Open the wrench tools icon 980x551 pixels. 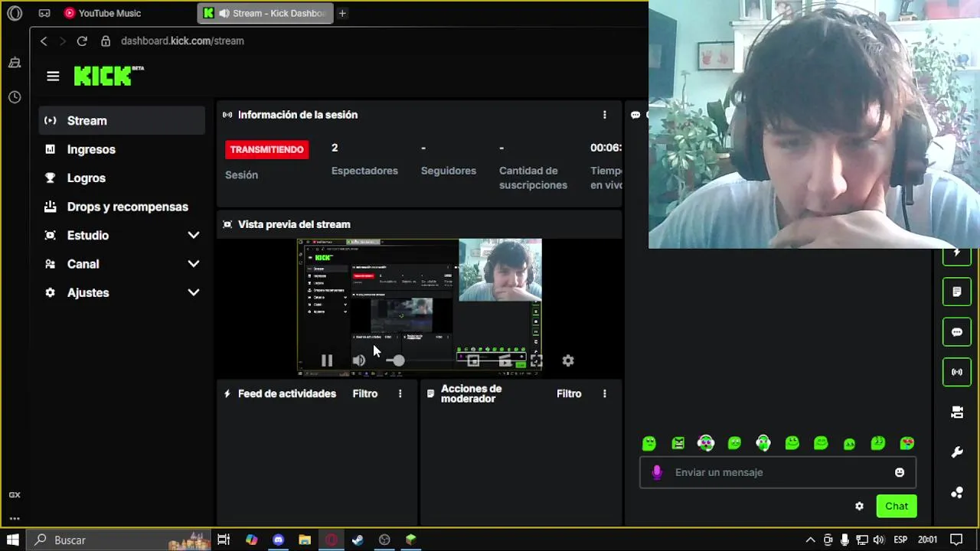957,452
